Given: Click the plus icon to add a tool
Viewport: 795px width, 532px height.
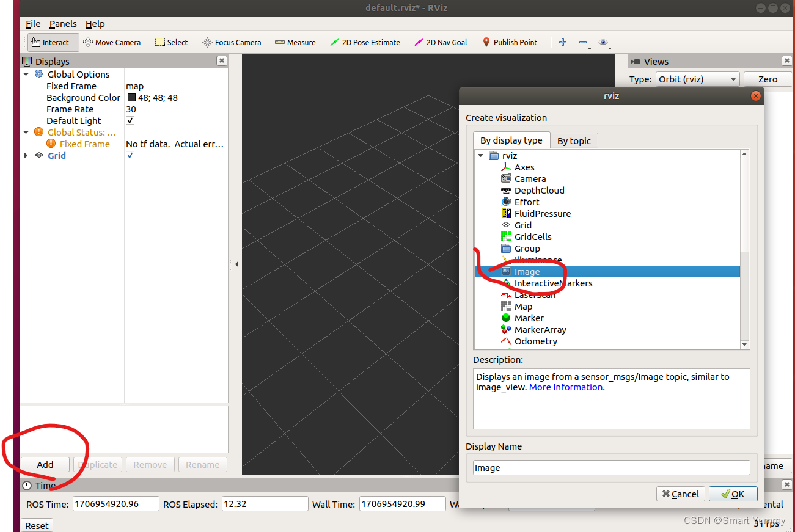Looking at the screenshot, I should coord(562,42).
